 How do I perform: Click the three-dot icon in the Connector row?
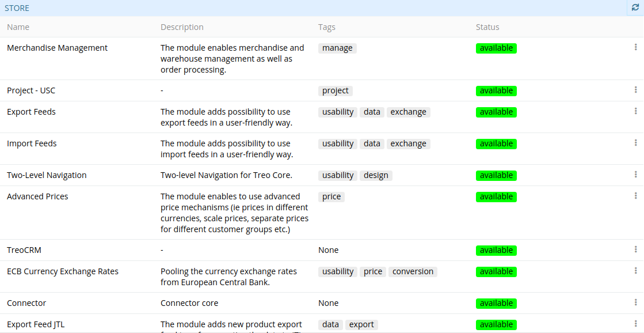635,302
